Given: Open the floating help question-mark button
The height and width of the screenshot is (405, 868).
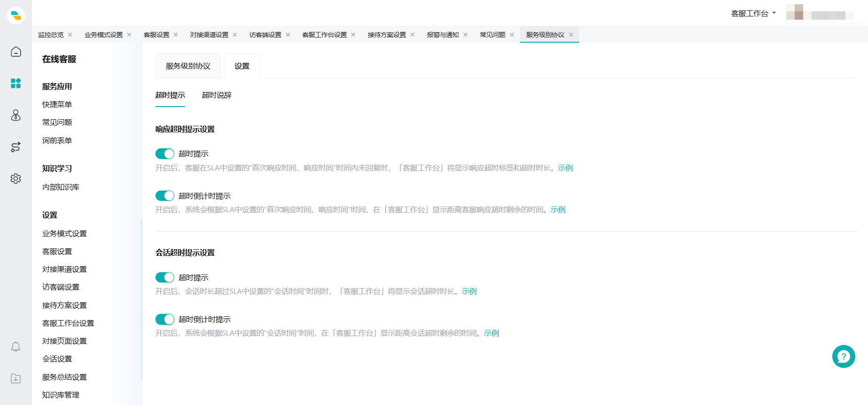Looking at the screenshot, I should click(844, 357).
